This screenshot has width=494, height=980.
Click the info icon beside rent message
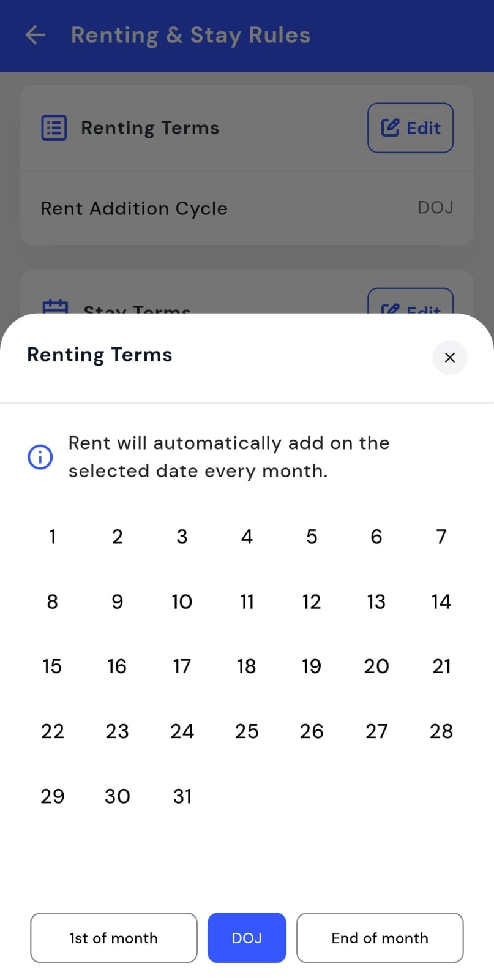[x=40, y=457]
